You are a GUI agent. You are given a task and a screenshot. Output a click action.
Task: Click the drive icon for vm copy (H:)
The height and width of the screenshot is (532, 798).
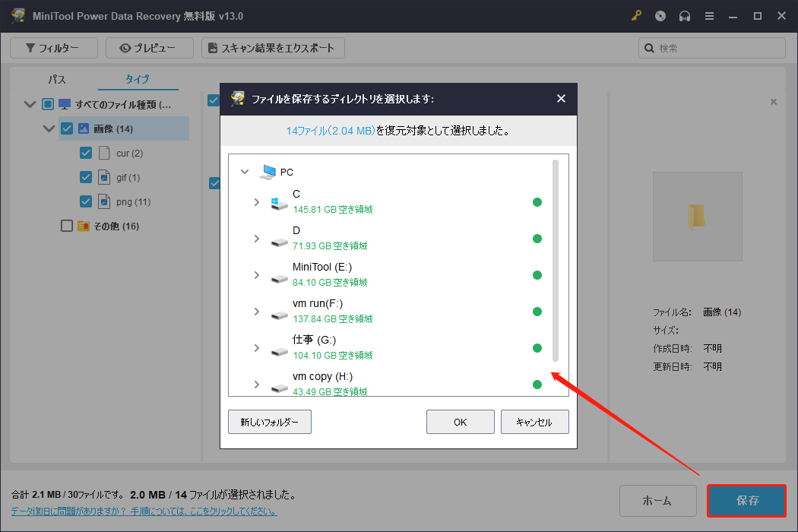(x=280, y=388)
